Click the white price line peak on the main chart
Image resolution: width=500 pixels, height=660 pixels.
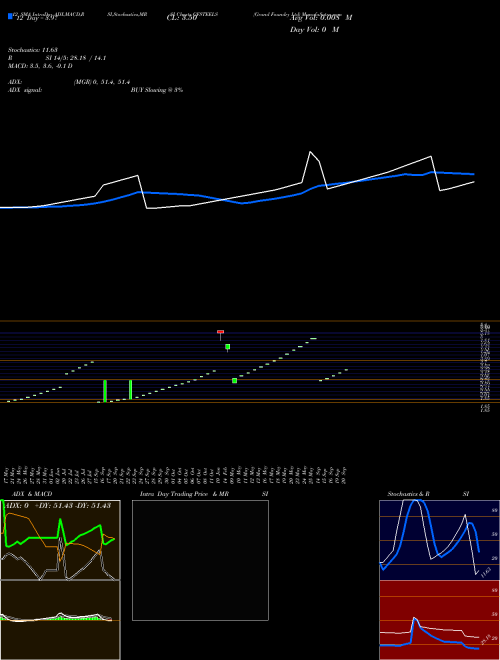311,152
